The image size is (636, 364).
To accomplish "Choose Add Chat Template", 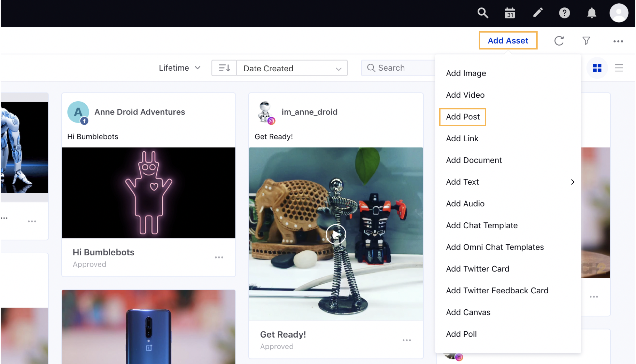I will click(508, 225).
